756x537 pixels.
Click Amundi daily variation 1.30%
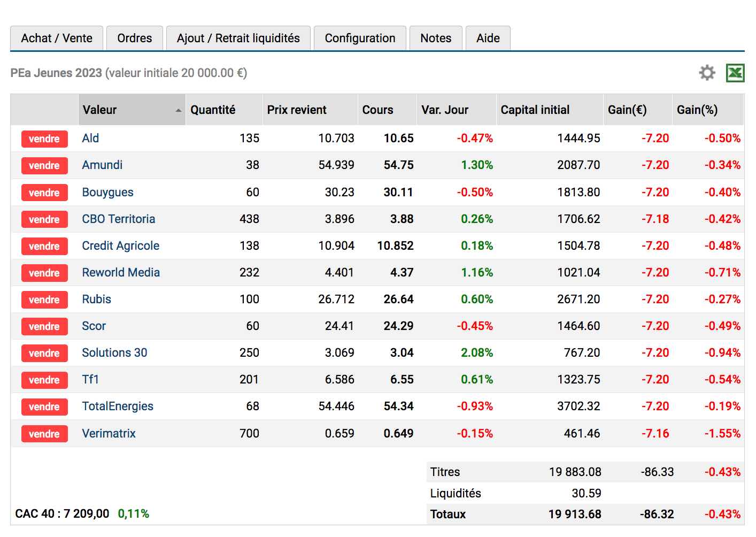click(x=477, y=165)
